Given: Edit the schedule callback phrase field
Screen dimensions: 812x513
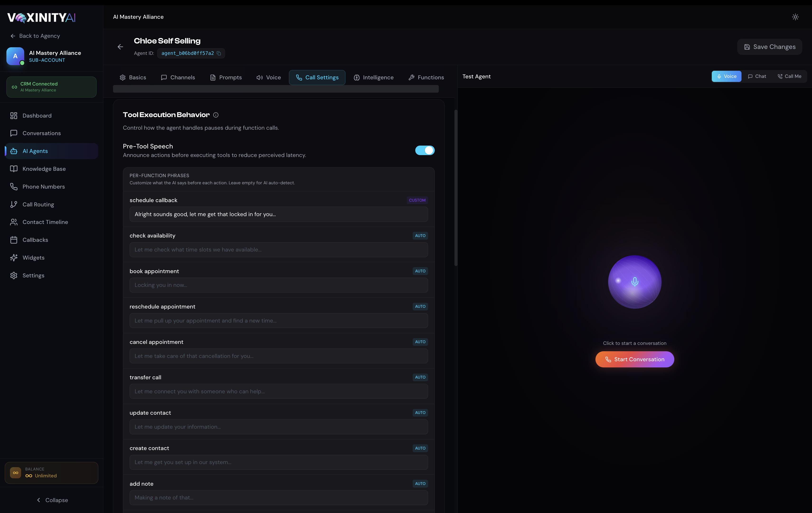Looking at the screenshot, I should pos(279,214).
